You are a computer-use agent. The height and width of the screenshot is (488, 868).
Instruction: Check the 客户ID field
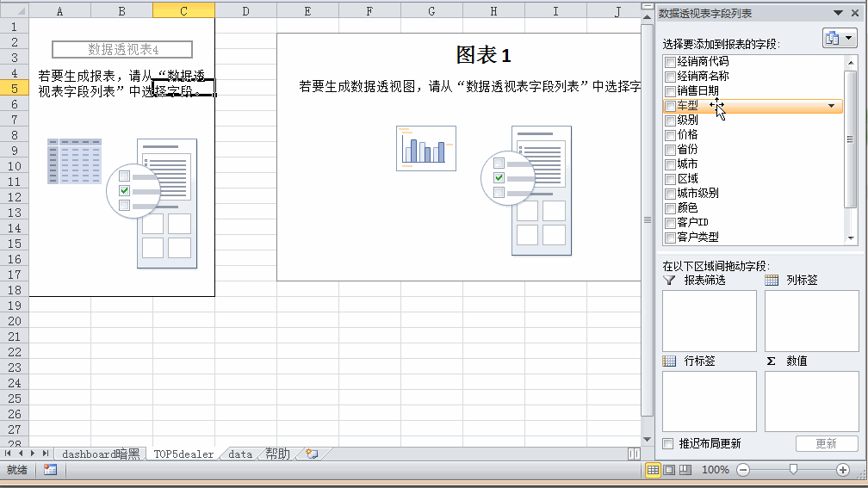tap(670, 223)
